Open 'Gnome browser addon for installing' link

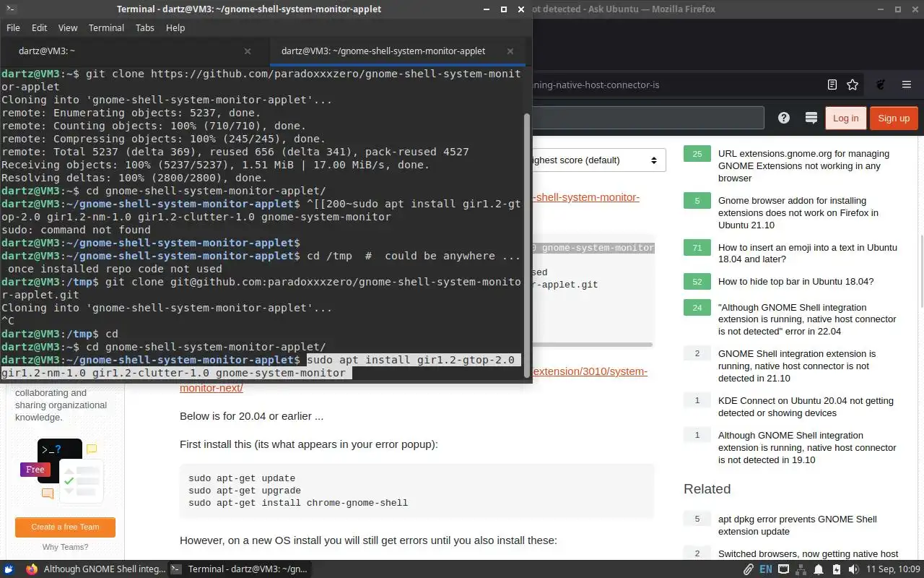[798, 212]
